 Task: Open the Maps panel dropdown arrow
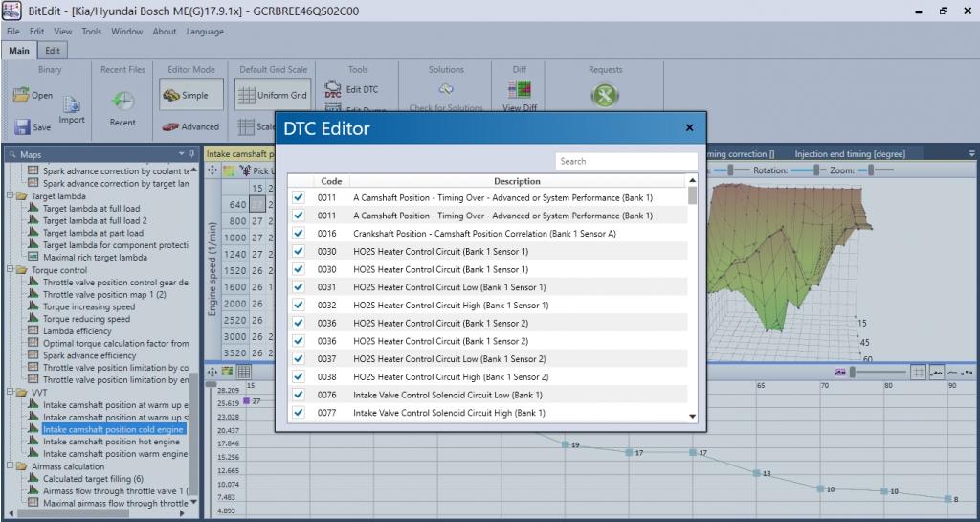(x=182, y=154)
